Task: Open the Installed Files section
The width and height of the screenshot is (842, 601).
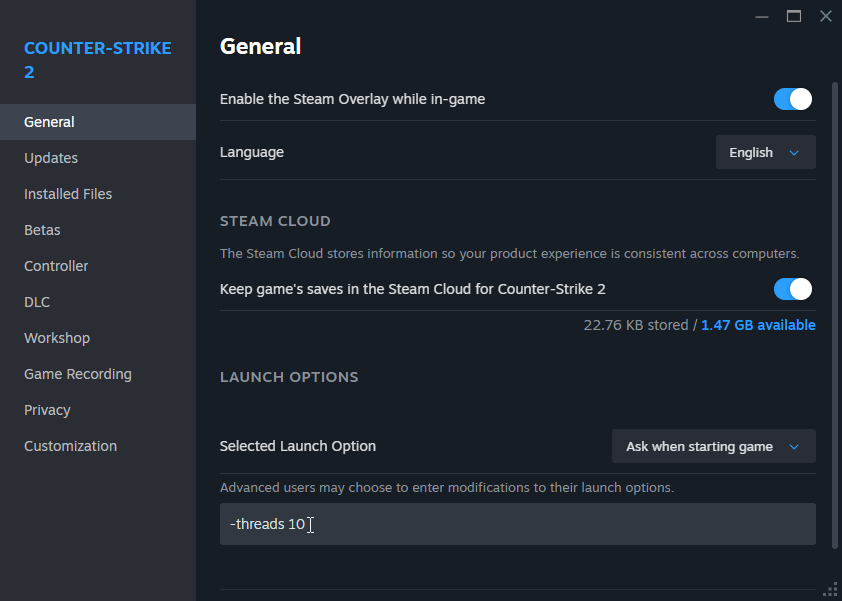Action: point(67,193)
